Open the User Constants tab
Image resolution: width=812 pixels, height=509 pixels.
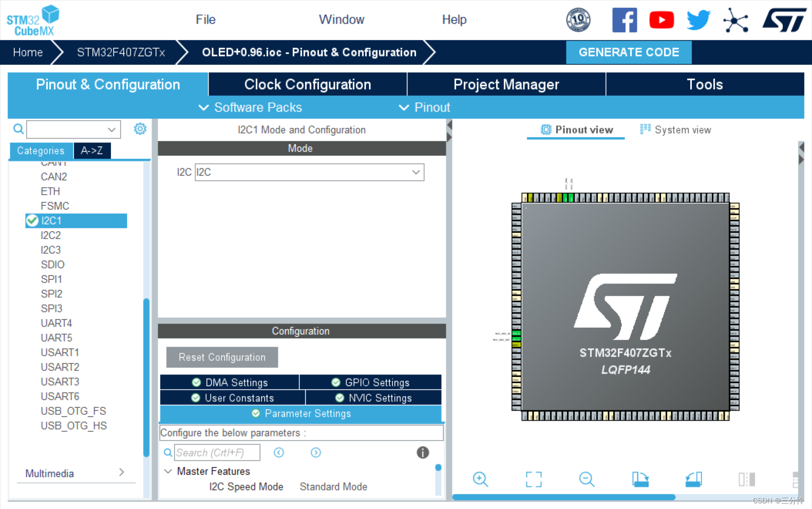click(233, 398)
